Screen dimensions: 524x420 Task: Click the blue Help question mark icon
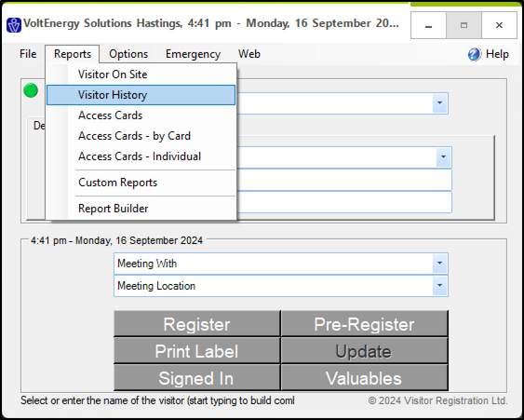475,54
